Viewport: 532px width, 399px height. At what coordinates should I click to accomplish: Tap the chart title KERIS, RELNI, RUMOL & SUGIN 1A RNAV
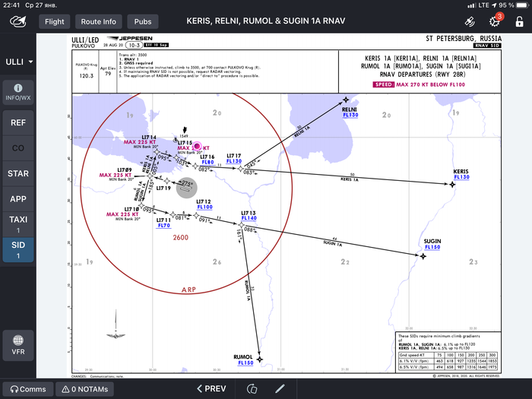[x=266, y=21]
